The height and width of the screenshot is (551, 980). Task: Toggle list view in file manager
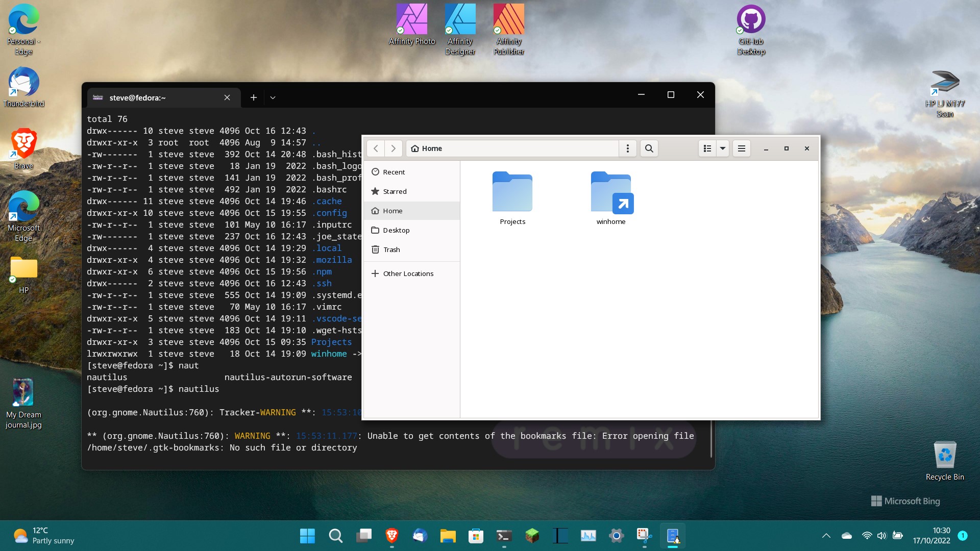[x=707, y=148]
